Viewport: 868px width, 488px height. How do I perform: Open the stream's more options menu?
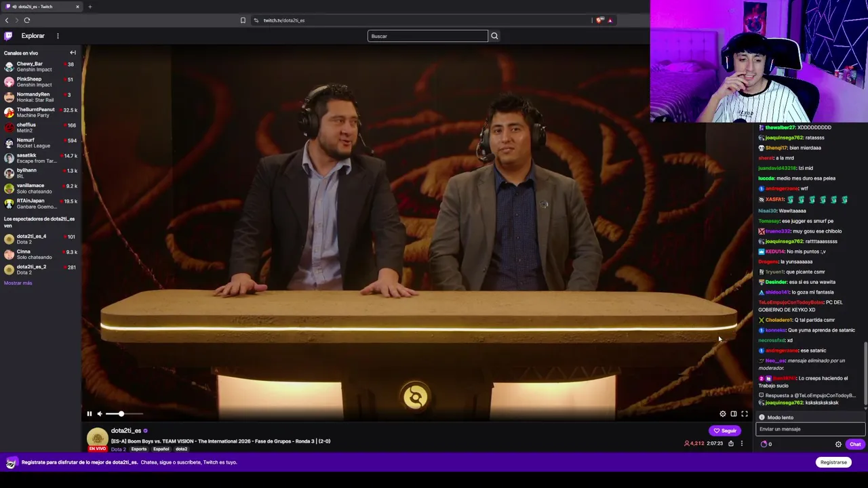(742, 444)
